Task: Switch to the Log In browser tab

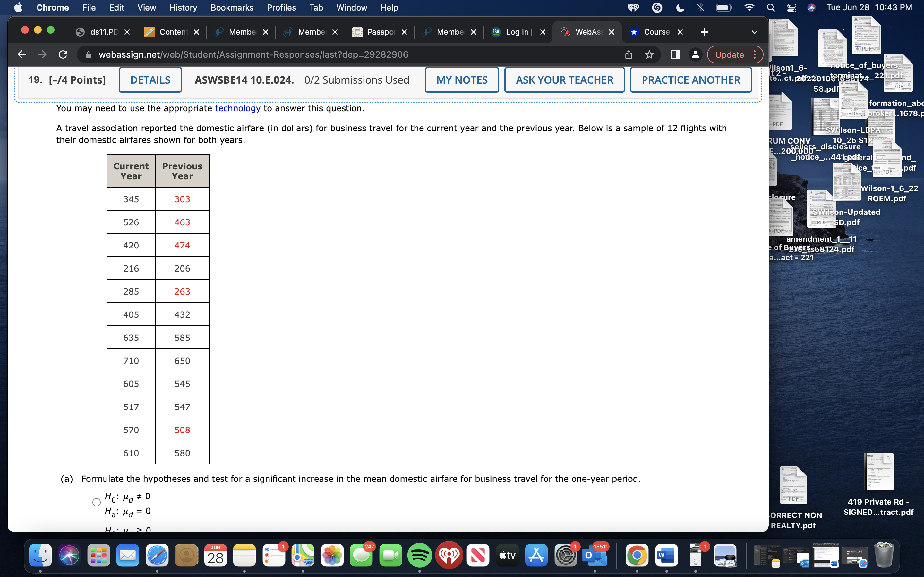Action: [516, 32]
